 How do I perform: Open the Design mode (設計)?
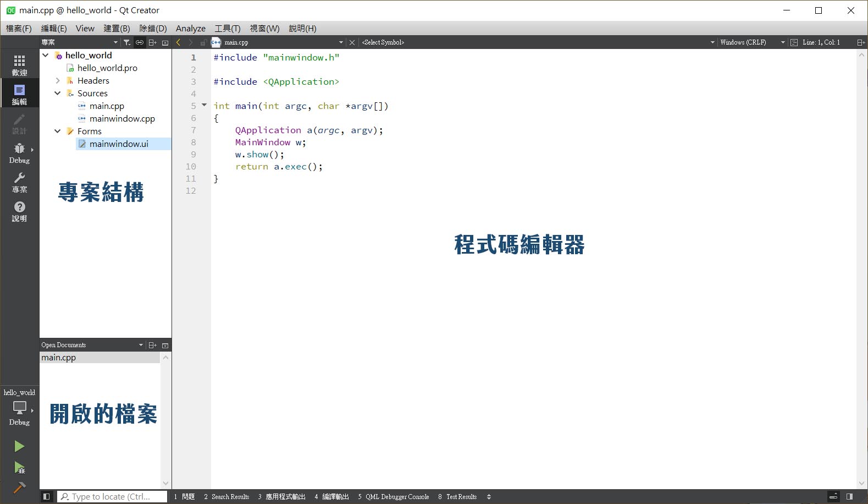[x=19, y=124]
